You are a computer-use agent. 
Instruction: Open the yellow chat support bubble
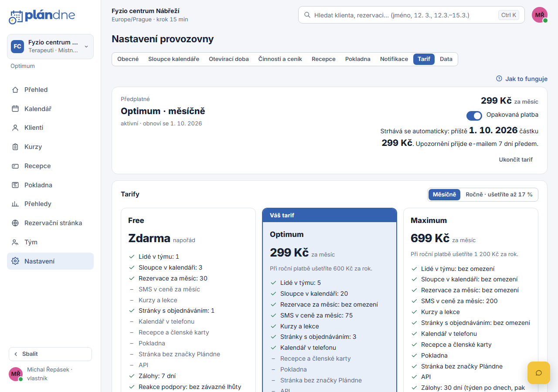(x=538, y=372)
